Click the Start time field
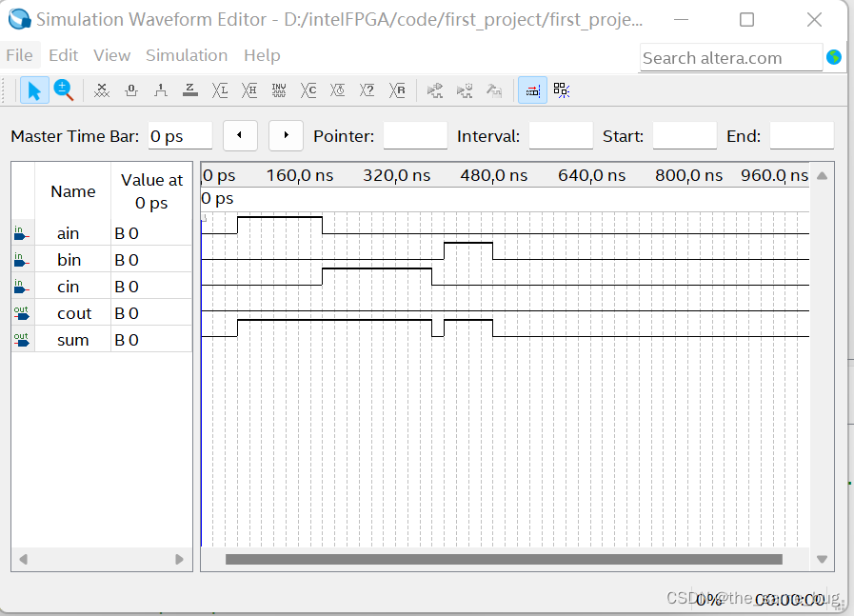The width and height of the screenshot is (854, 616). (x=685, y=135)
